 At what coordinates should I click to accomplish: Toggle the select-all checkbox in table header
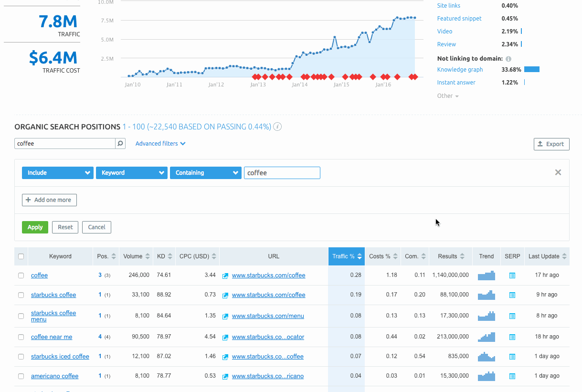tap(21, 256)
